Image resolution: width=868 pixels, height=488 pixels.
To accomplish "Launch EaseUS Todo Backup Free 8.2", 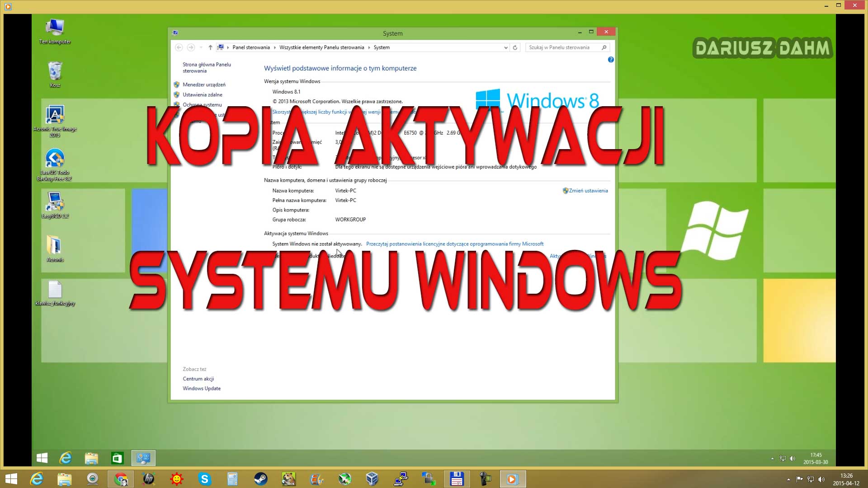I will pos(55,164).
